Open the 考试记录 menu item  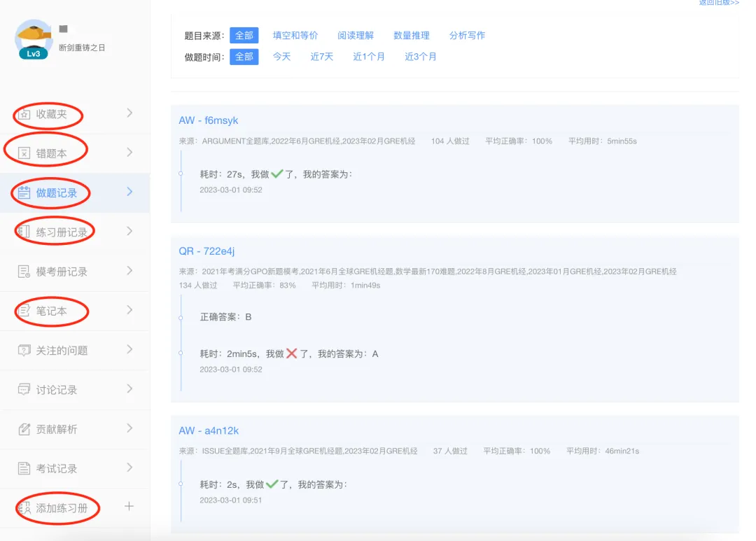point(57,468)
